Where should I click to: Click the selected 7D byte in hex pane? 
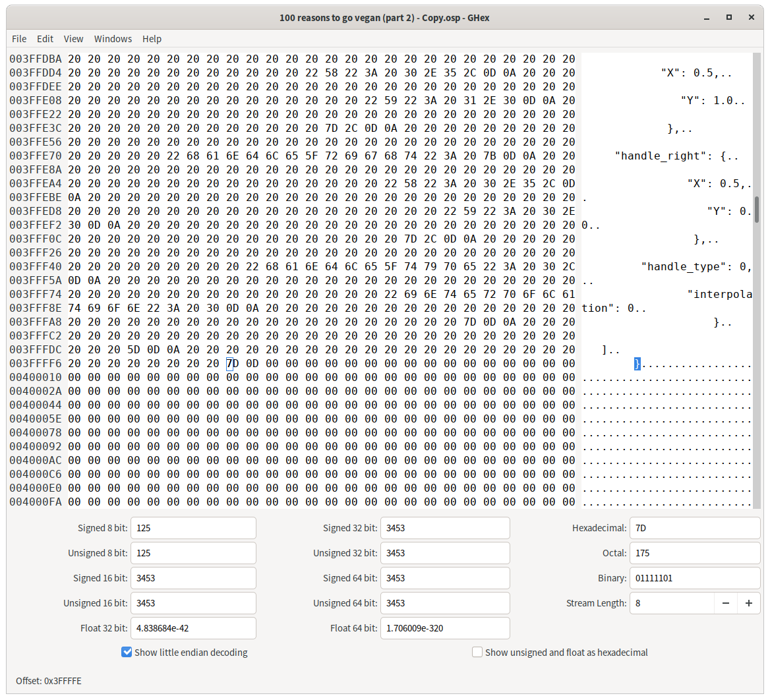point(230,363)
